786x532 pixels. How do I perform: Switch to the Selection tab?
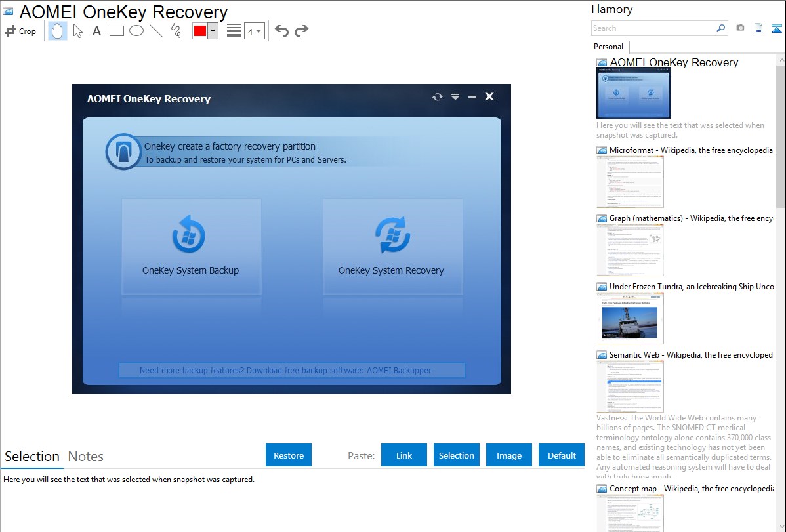point(32,457)
